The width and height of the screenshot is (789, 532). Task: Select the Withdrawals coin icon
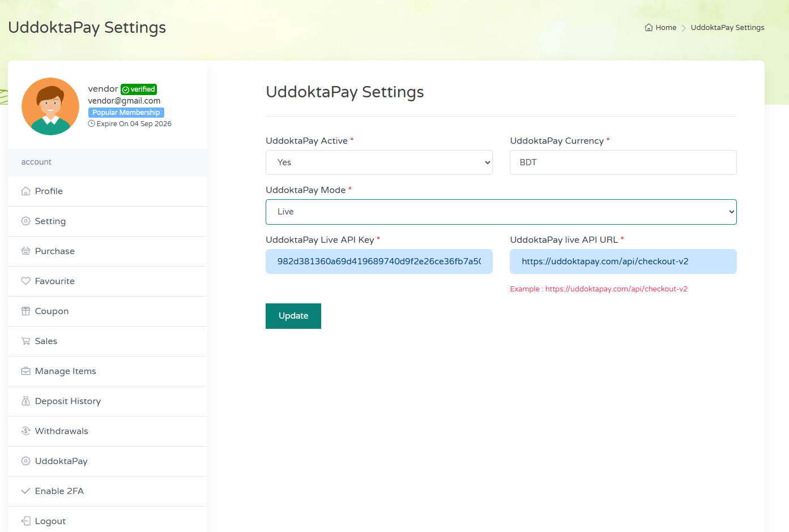[25, 431]
